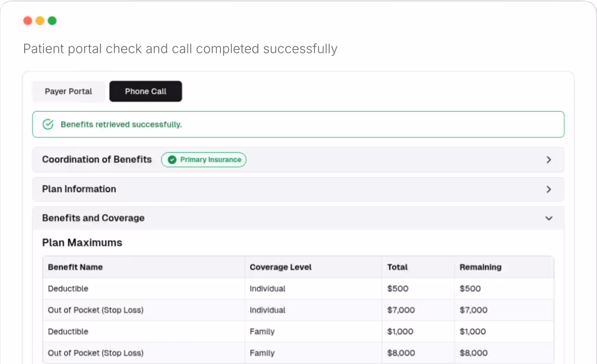Switch to the Payer Portal tab
The width and height of the screenshot is (597, 364).
[x=68, y=91]
